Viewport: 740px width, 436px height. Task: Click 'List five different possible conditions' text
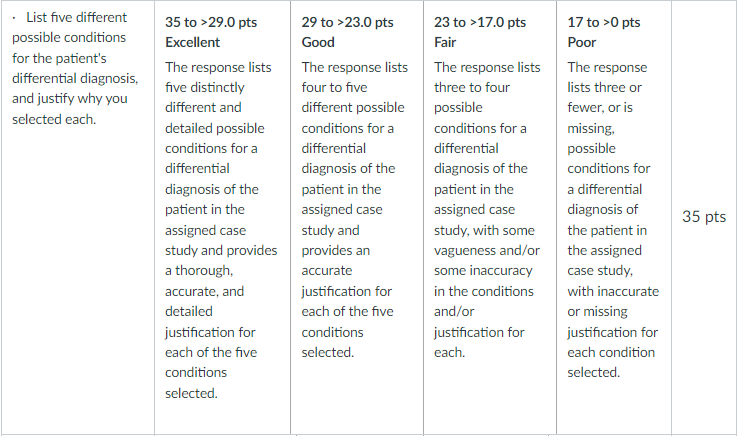tap(69, 27)
